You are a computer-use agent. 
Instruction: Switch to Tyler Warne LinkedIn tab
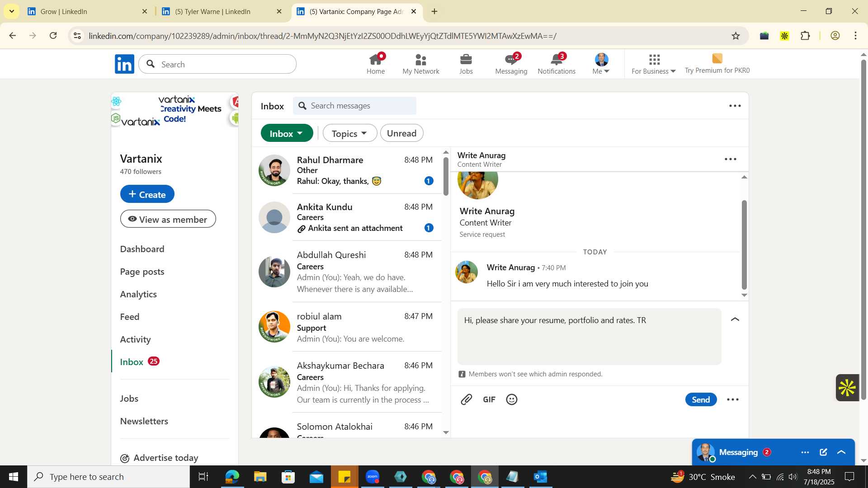click(x=222, y=11)
